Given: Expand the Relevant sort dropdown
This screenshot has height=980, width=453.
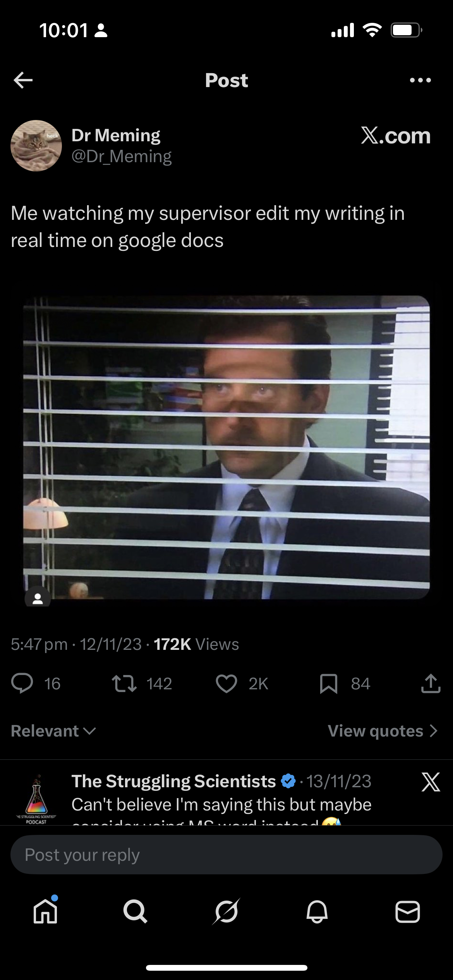Looking at the screenshot, I should point(53,731).
